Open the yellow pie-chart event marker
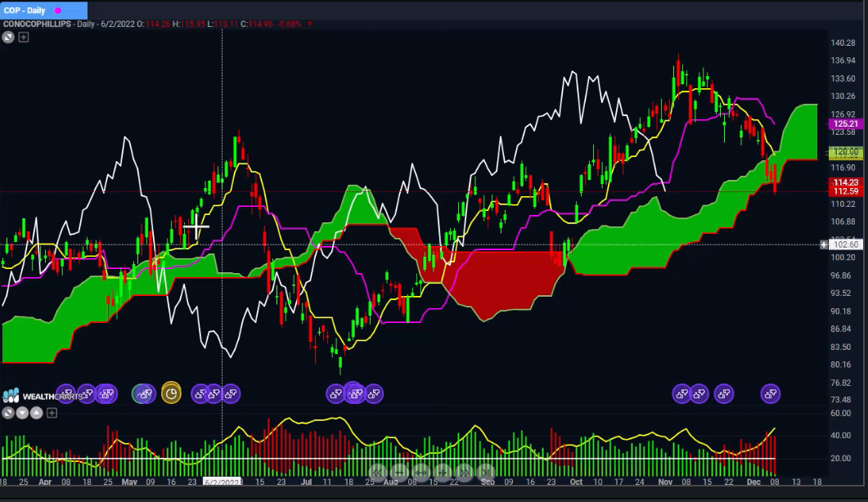Image resolution: width=868 pixels, height=502 pixels. 171,393
